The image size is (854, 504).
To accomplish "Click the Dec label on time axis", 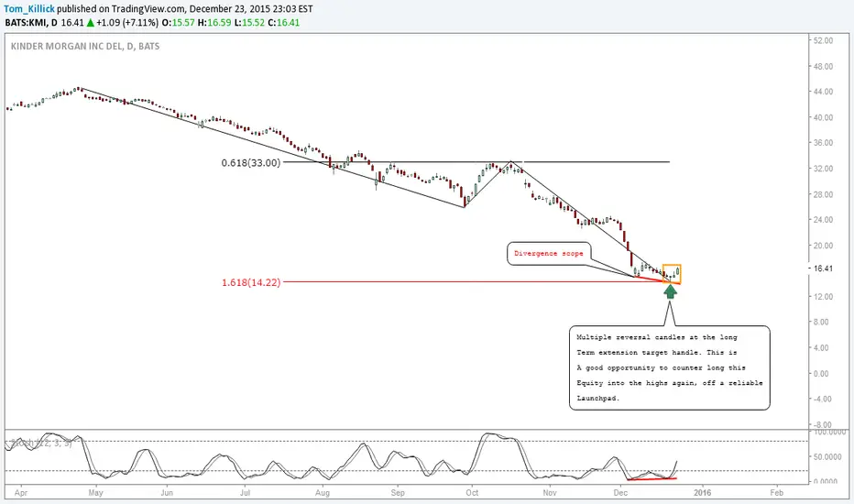I will click(x=619, y=493).
